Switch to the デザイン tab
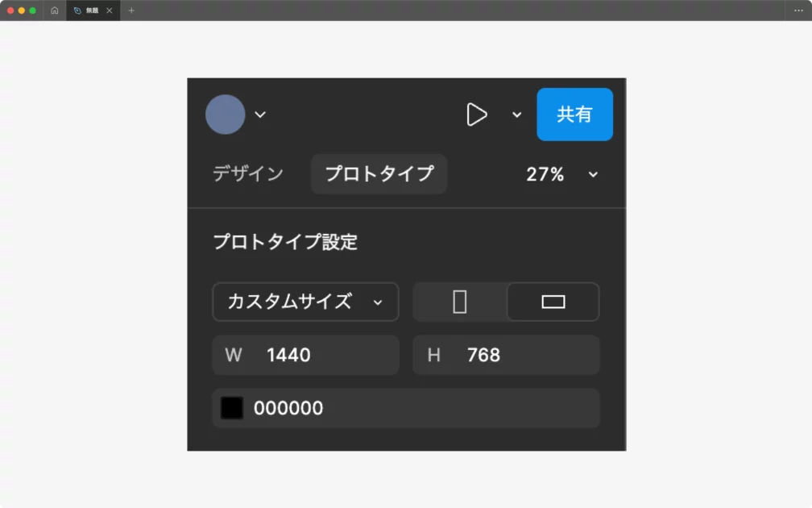Viewport: 812px width, 508px height. point(248,173)
